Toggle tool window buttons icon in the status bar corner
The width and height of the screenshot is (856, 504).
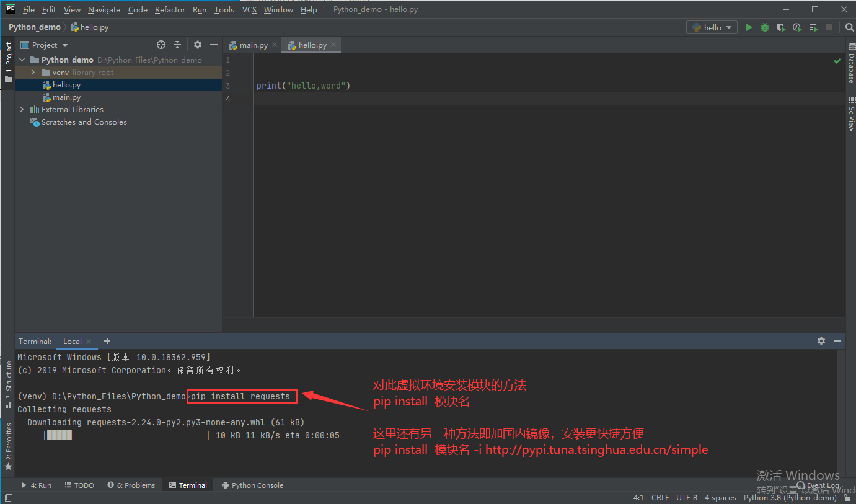[8, 497]
